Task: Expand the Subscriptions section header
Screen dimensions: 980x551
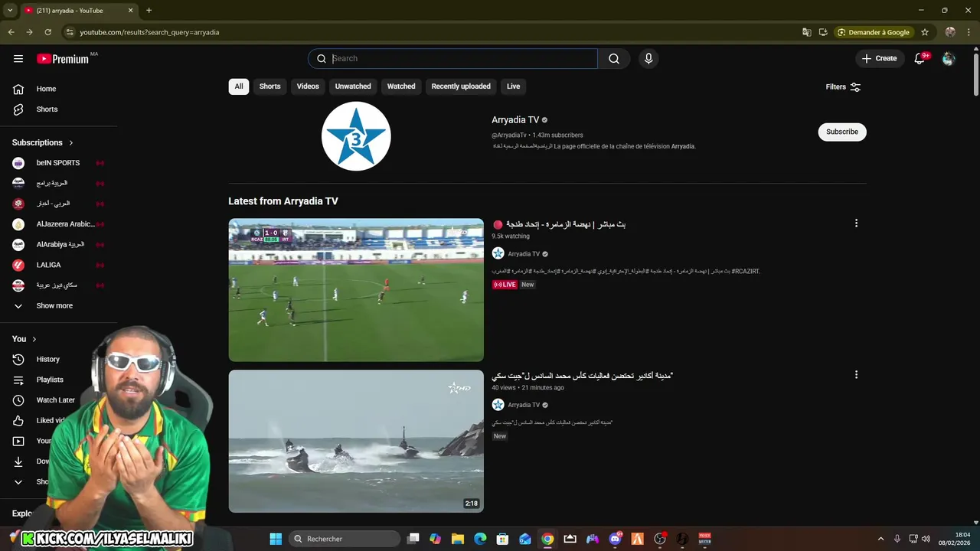Action: [43, 142]
